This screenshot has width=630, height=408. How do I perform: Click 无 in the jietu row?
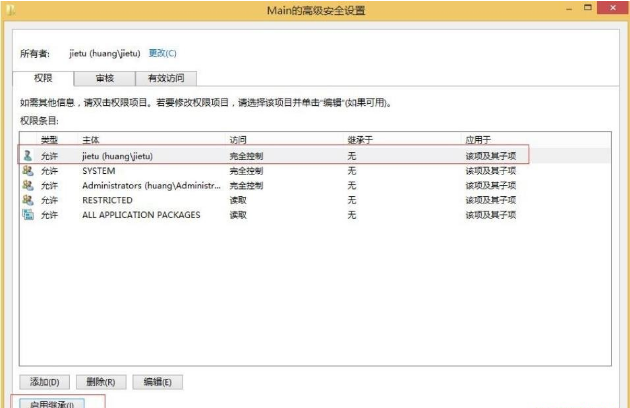click(x=352, y=156)
